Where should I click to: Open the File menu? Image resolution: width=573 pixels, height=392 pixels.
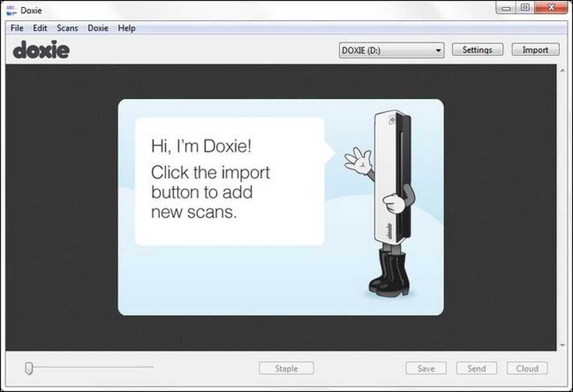[17, 28]
